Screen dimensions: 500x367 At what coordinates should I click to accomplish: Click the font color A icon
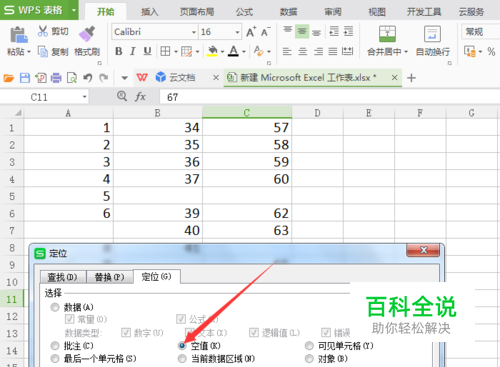click(x=234, y=51)
